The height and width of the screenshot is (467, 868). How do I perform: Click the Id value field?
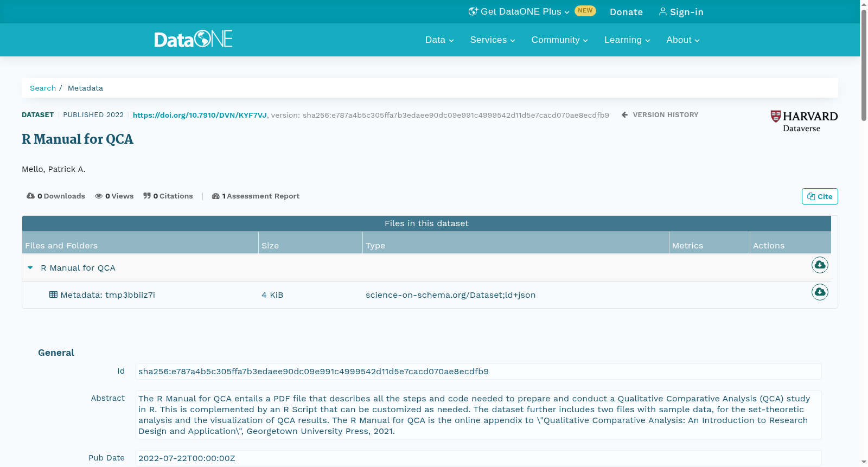(x=478, y=372)
